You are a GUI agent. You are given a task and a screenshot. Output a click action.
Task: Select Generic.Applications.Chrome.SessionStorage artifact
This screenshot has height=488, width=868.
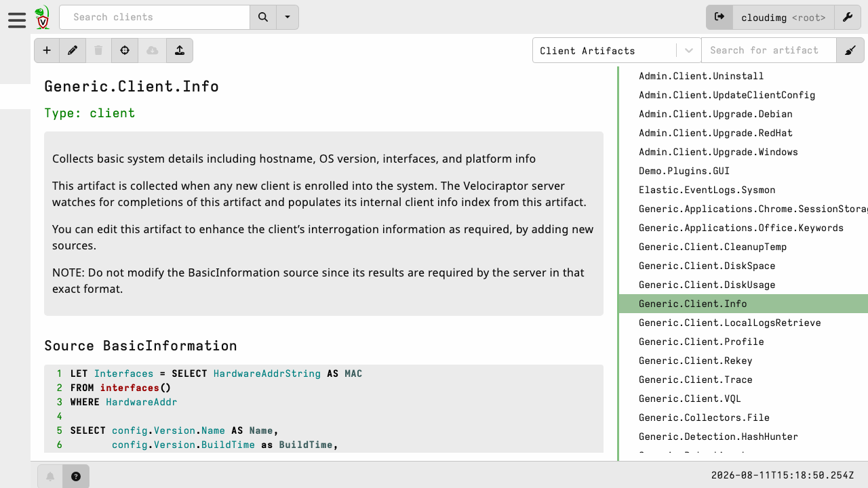[743, 209]
